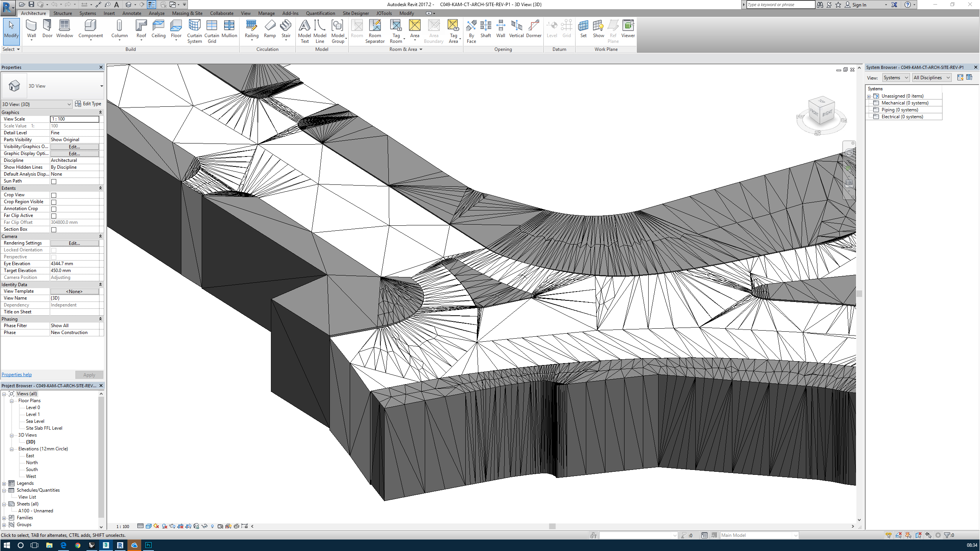Click the Architecture ribbon tab
The image size is (980, 551).
tap(33, 13)
